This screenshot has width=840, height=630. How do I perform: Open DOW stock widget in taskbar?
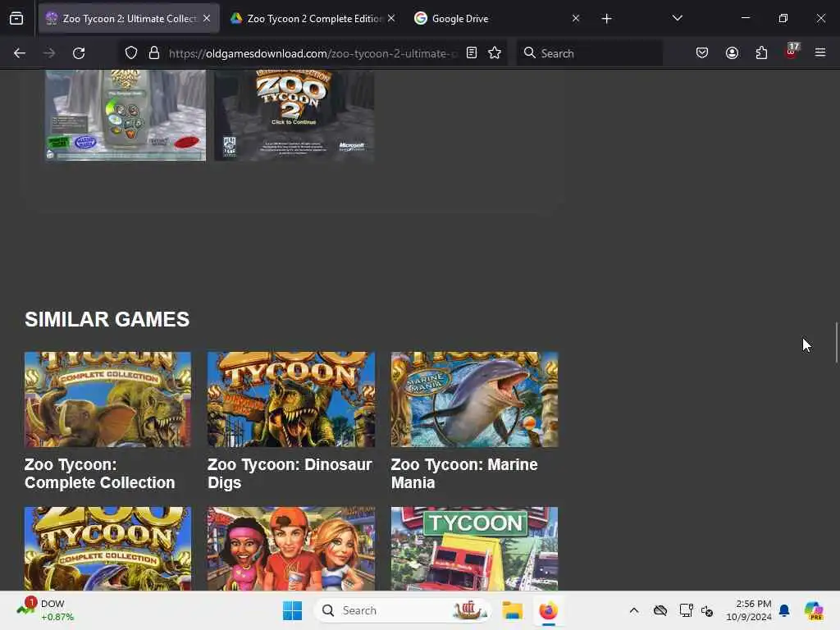[x=45, y=610]
